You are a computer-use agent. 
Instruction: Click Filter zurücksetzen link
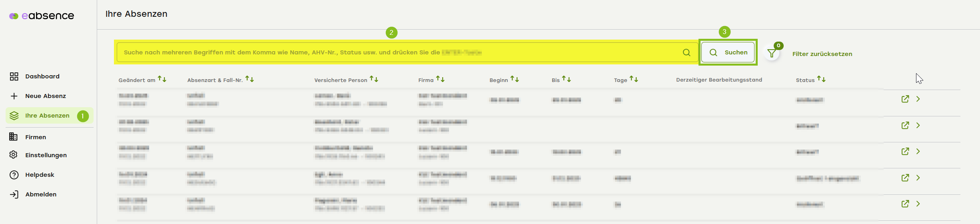tap(822, 54)
